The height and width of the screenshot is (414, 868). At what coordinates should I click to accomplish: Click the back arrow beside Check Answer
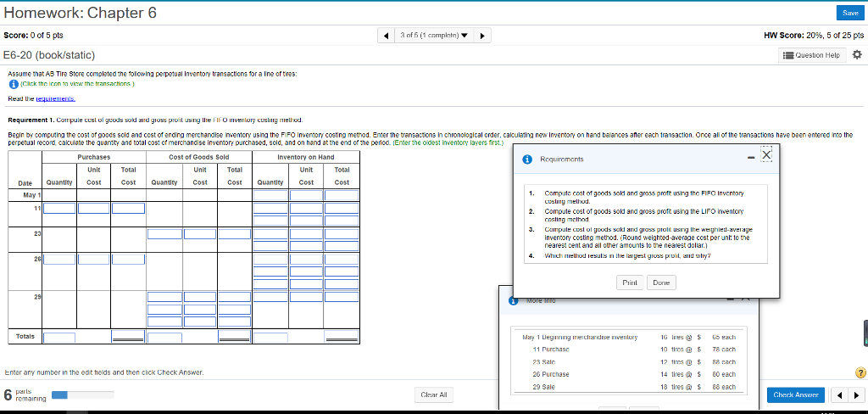(x=839, y=395)
